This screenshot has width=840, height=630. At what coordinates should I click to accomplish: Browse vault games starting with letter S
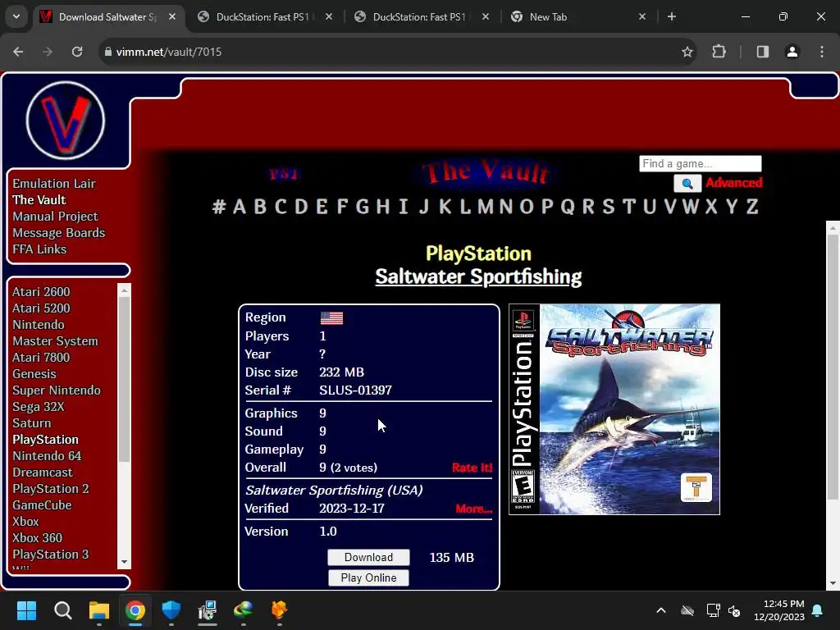point(608,206)
